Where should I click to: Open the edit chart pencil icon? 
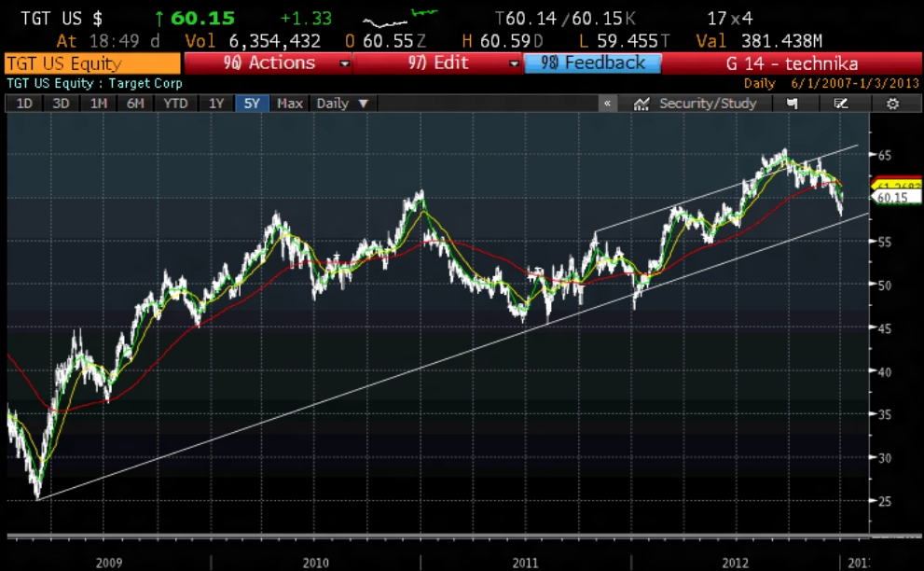pyautogui.click(x=840, y=104)
